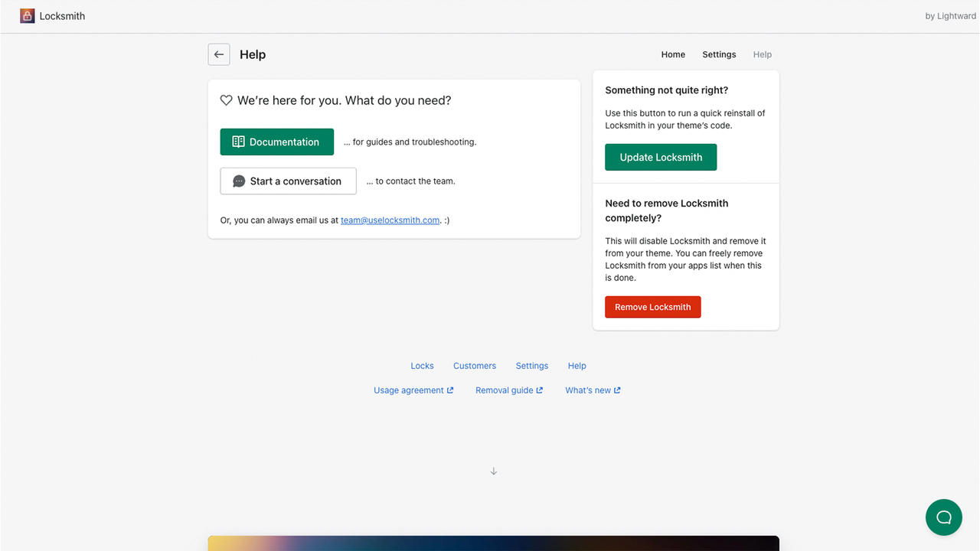Click the external link icon beside Usage agreement

pos(450,390)
